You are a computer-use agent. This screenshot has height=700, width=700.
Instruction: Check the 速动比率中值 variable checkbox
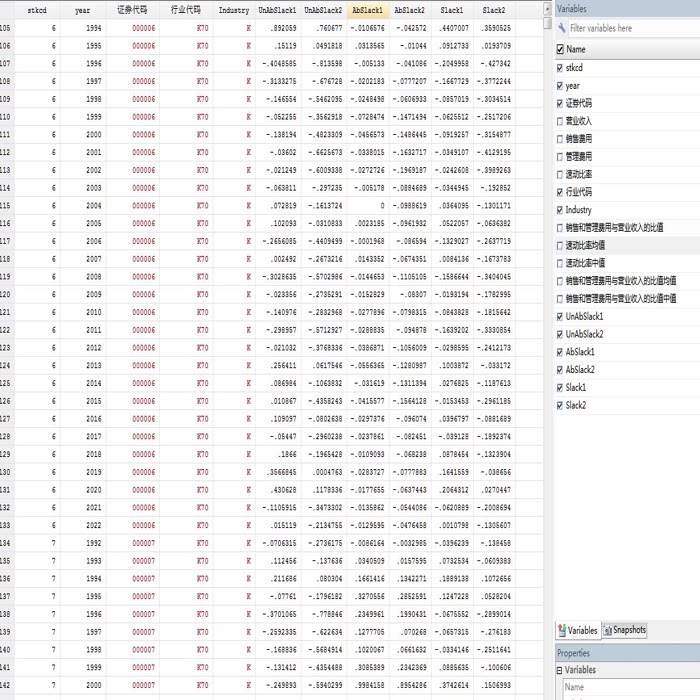point(560,263)
